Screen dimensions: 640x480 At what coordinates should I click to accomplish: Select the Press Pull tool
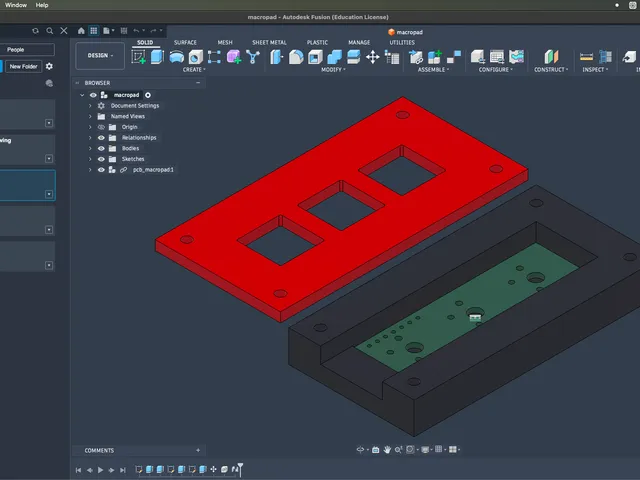(x=276, y=57)
